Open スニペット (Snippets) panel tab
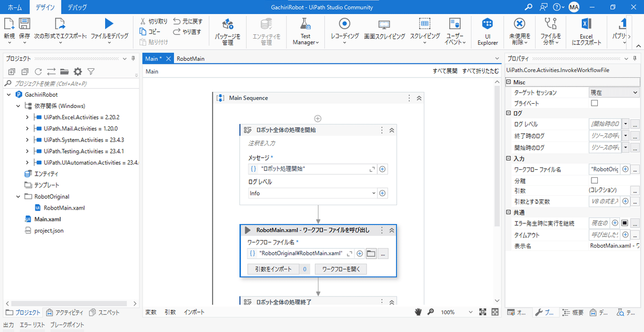The width and height of the screenshot is (644, 332). [x=105, y=312]
